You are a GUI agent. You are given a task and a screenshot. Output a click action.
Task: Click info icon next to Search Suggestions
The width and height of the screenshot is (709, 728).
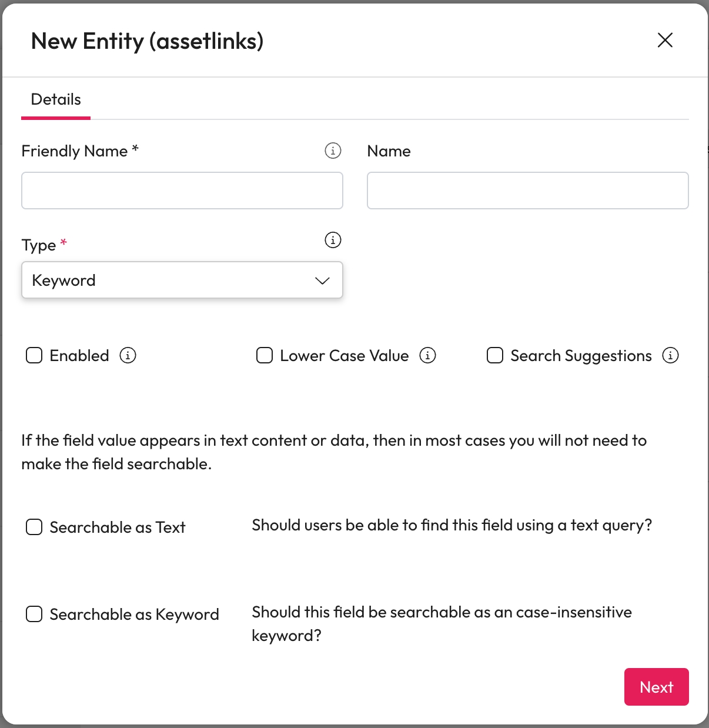pos(670,355)
